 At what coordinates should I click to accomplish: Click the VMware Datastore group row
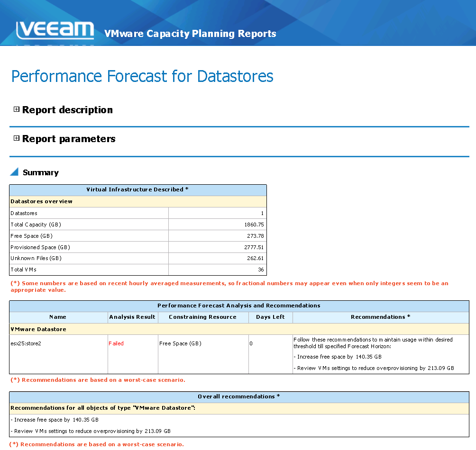[239, 329]
